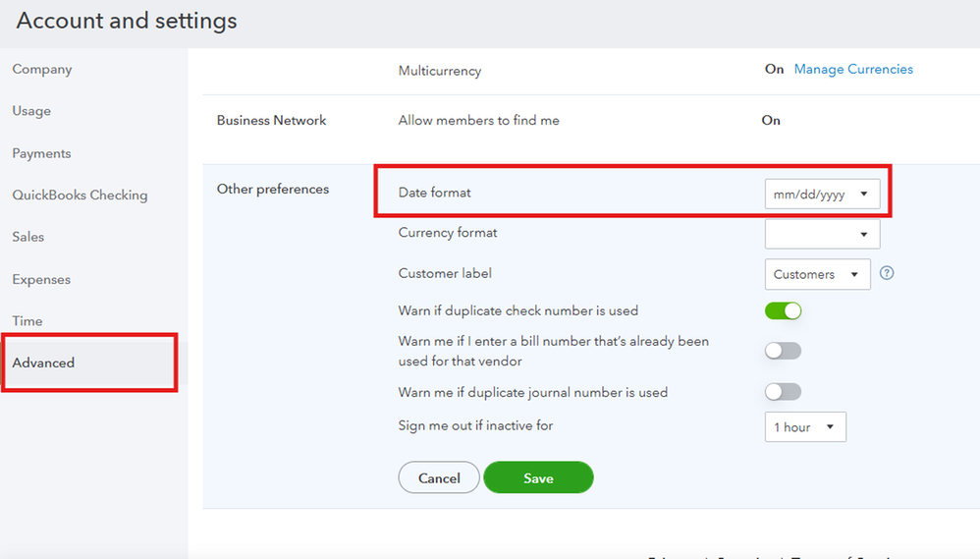Select the Advanced tab
980x559 pixels.
tap(43, 363)
